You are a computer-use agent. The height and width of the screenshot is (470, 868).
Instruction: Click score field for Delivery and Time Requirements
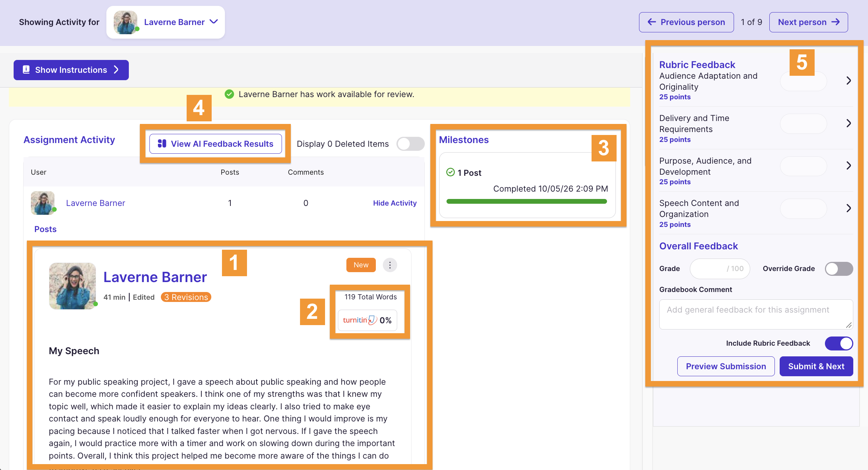(804, 124)
